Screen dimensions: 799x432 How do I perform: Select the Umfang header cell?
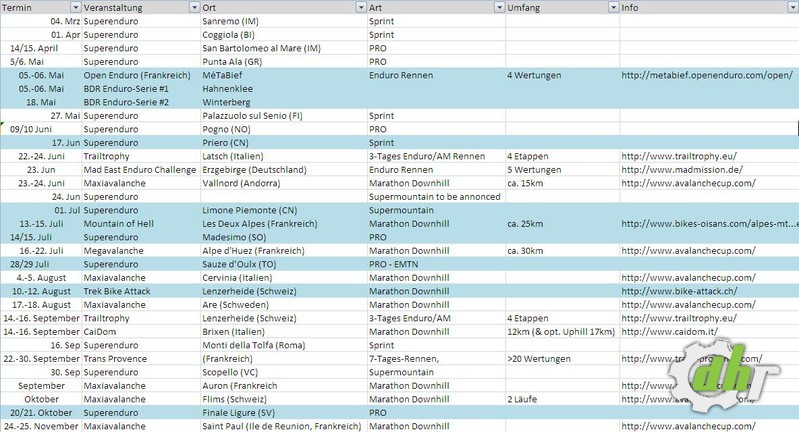point(563,8)
